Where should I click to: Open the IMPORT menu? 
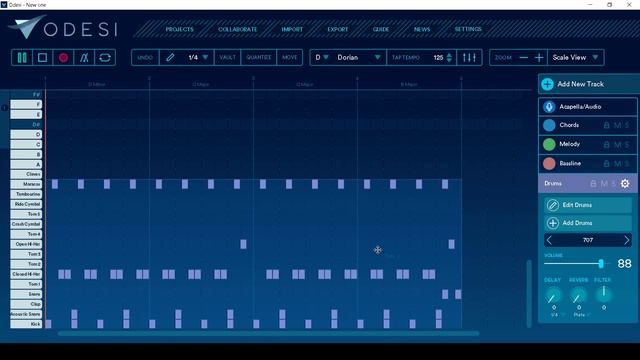(x=292, y=29)
